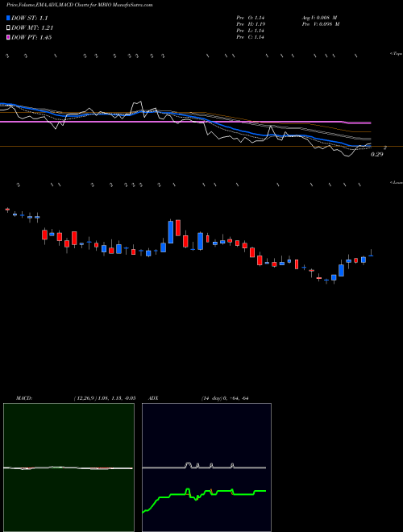The width and height of the screenshot is (403, 532).
Task: Click the 'Pre V: 0.098 M' value
Action: (321, 24)
